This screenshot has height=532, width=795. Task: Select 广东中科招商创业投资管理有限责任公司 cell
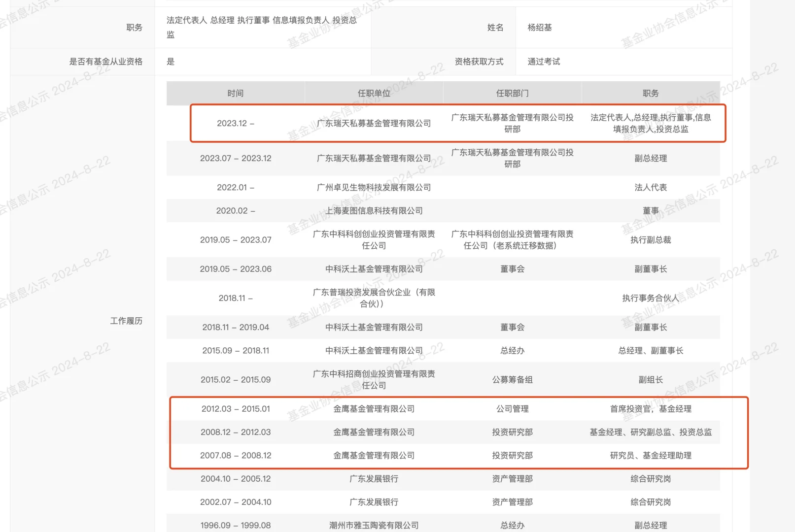(x=374, y=379)
